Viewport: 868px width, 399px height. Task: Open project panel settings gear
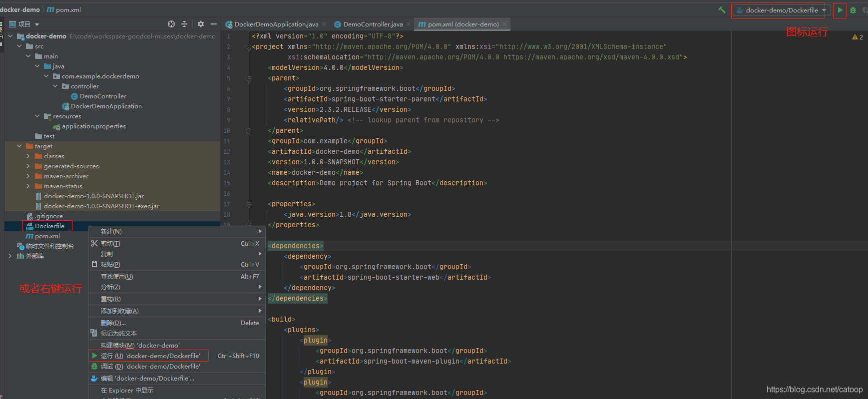pos(201,24)
